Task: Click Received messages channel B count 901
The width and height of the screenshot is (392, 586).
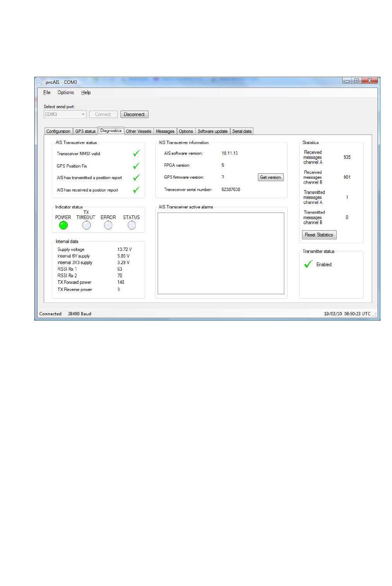Action: pyautogui.click(x=347, y=177)
